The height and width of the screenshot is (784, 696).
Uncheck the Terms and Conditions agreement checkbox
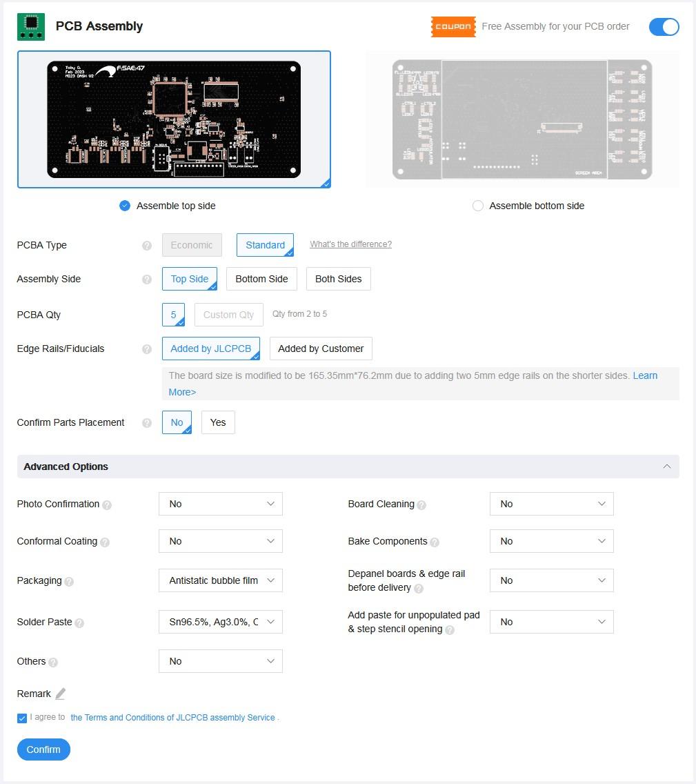(x=21, y=718)
